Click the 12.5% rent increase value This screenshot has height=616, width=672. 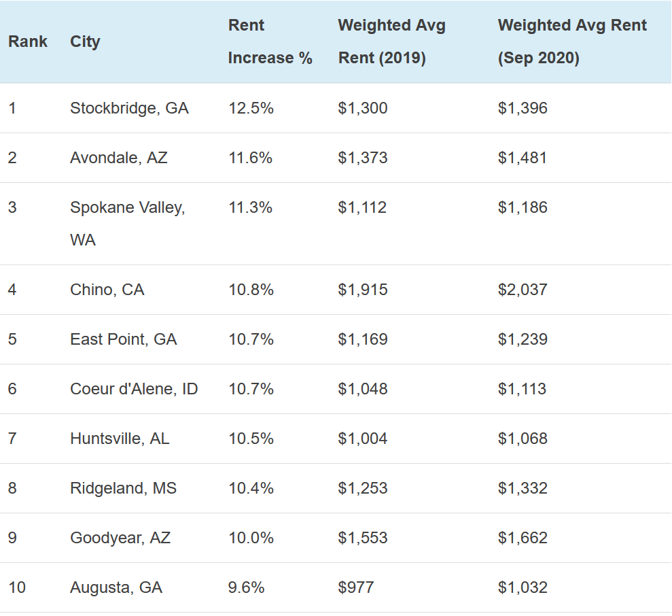point(251,108)
